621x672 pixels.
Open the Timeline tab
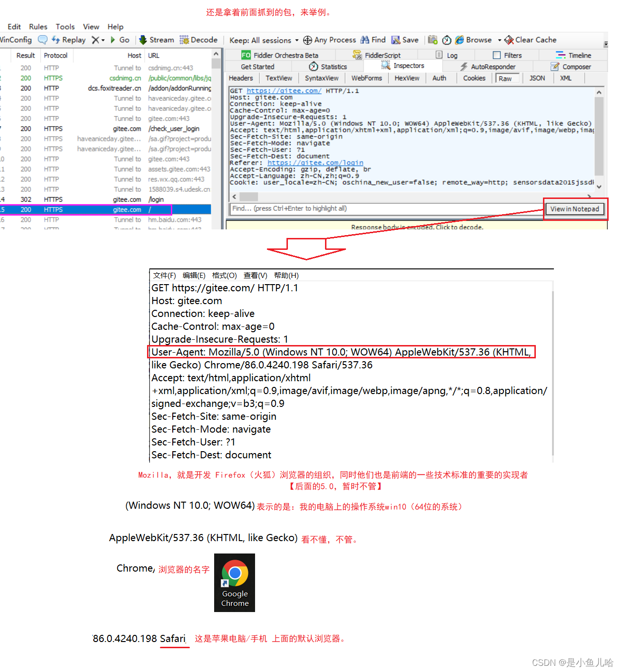[573, 55]
